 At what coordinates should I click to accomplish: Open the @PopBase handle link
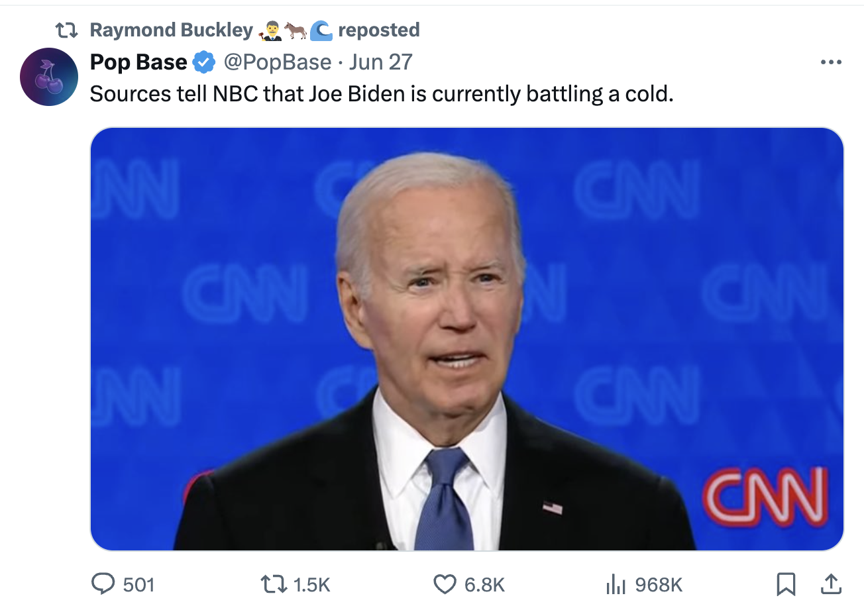(x=277, y=62)
